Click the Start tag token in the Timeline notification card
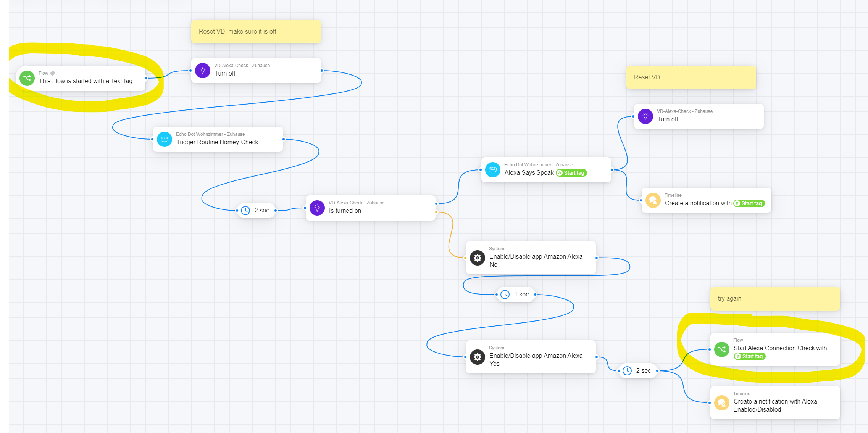The image size is (868, 433). click(749, 203)
